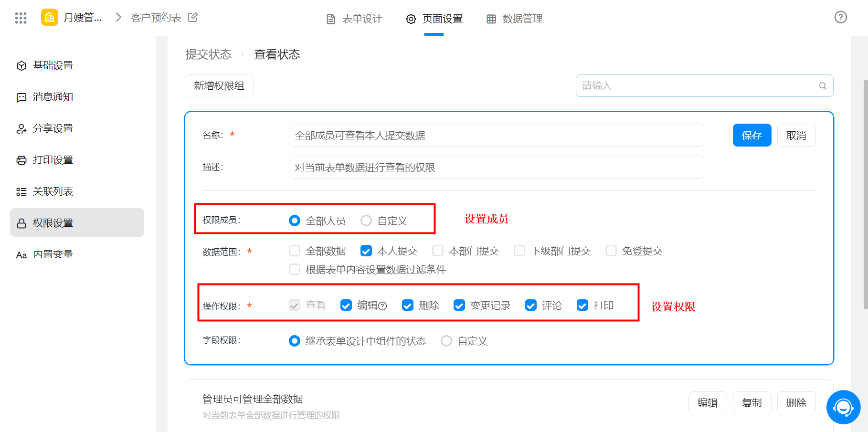
Task: Click the 页面设置 gear icon
Action: point(411,19)
